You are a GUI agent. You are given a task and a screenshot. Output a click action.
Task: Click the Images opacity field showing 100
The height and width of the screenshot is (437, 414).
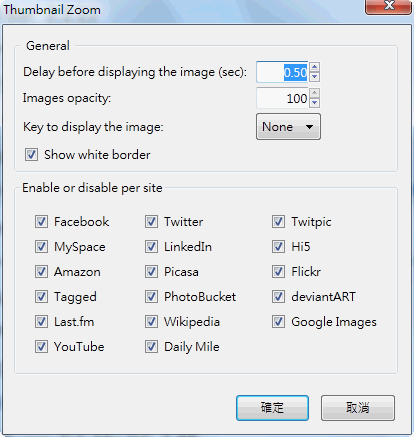pos(283,98)
